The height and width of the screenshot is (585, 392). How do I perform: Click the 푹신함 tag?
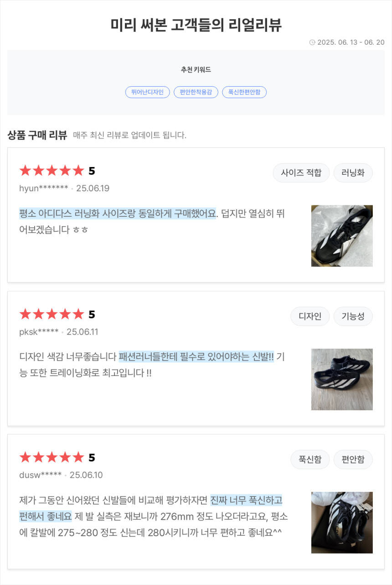[x=310, y=460]
